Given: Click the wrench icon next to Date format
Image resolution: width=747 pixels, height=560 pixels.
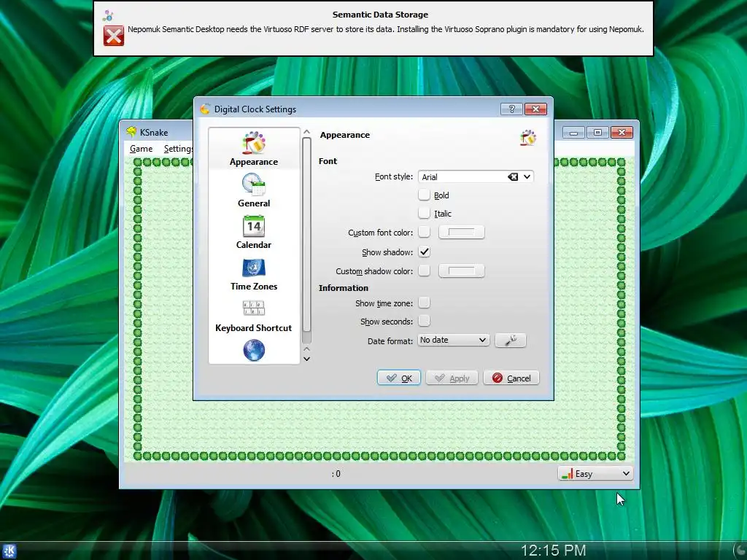Looking at the screenshot, I should (x=510, y=340).
